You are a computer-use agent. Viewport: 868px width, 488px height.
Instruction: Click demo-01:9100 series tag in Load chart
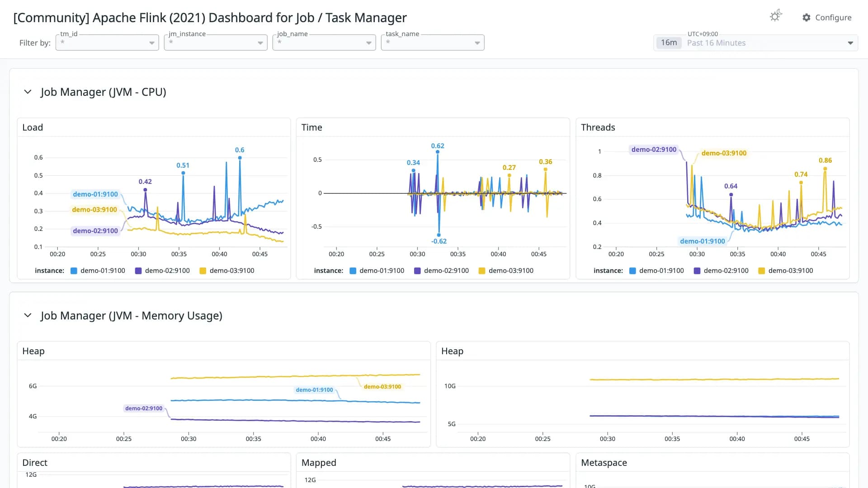tap(95, 194)
